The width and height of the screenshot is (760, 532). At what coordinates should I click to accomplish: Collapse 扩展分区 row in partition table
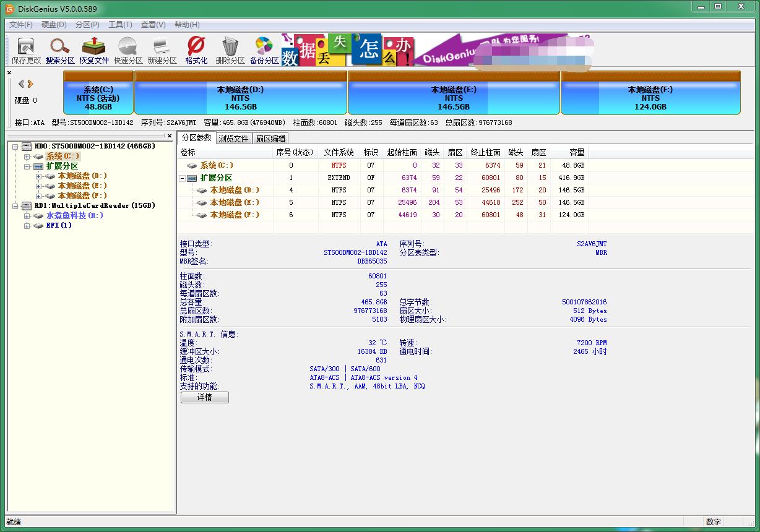183,178
